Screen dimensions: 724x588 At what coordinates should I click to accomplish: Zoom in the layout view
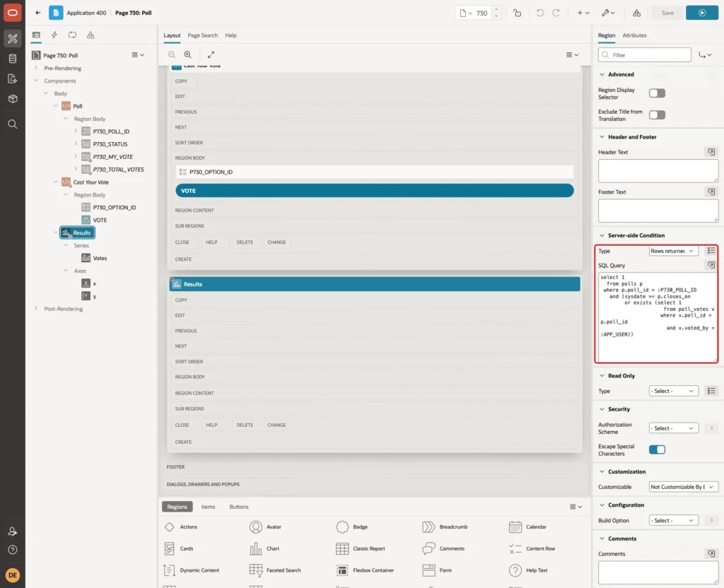[188, 54]
